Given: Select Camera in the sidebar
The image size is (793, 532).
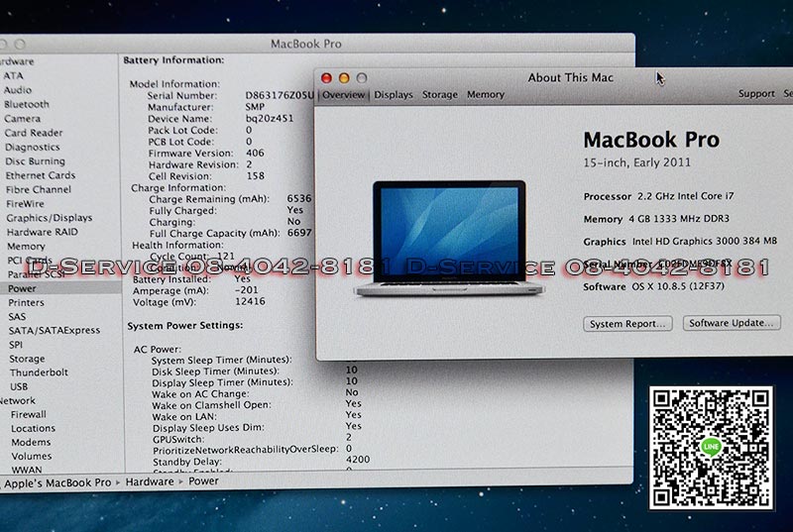Looking at the screenshot, I should (22, 118).
